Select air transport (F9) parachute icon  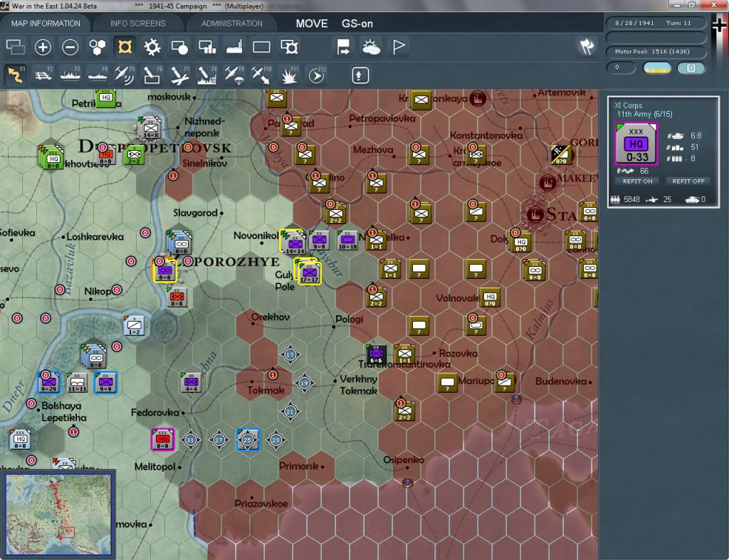[234, 75]
